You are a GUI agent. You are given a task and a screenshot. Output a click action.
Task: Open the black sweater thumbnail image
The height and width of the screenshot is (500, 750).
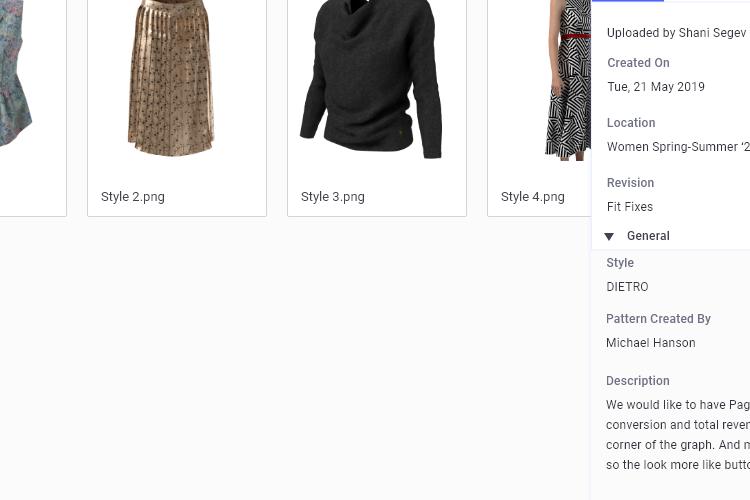click(371, 79)
